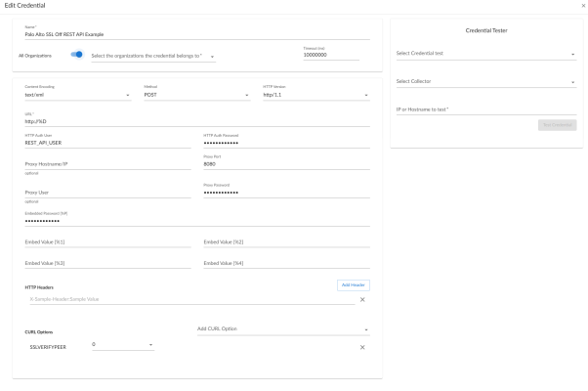Close the Edit Credential dialog
The height and width of the screenshot is (391, 588).
(583, 6)
